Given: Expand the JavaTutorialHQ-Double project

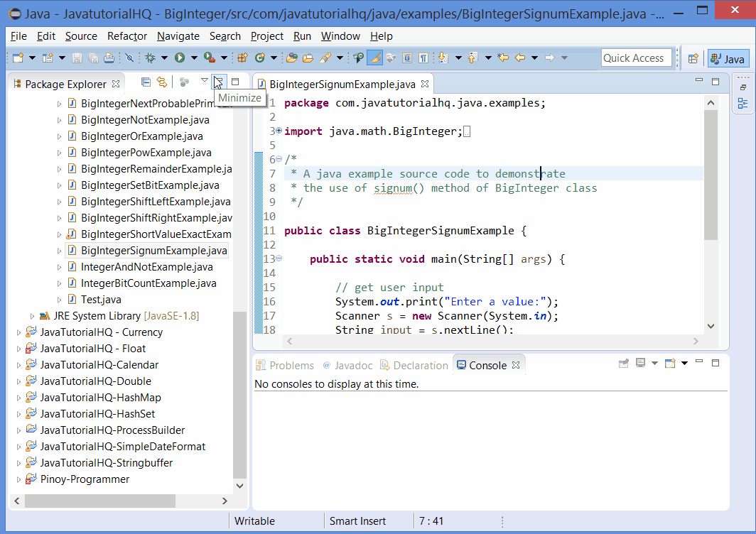Looking at the screenshot, I should [x=18, y=381].
